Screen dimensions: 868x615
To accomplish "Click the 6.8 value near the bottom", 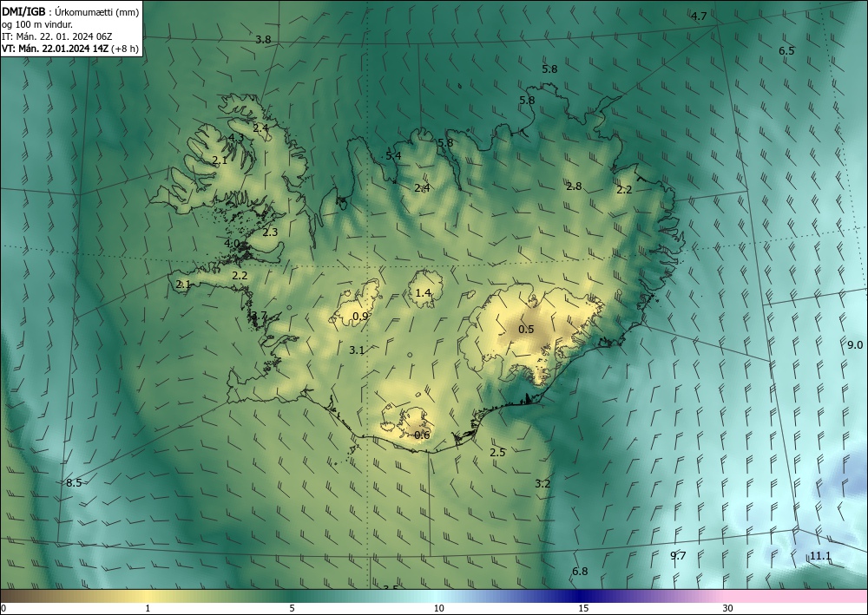I will click(580, 572).
